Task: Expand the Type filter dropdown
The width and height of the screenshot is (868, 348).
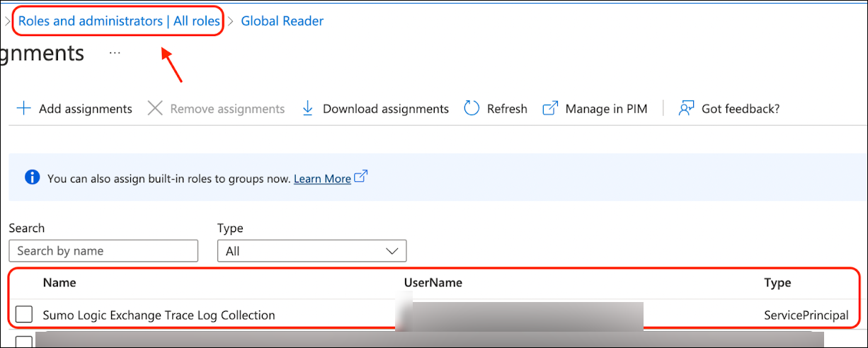Action: [x=312, y=251]
